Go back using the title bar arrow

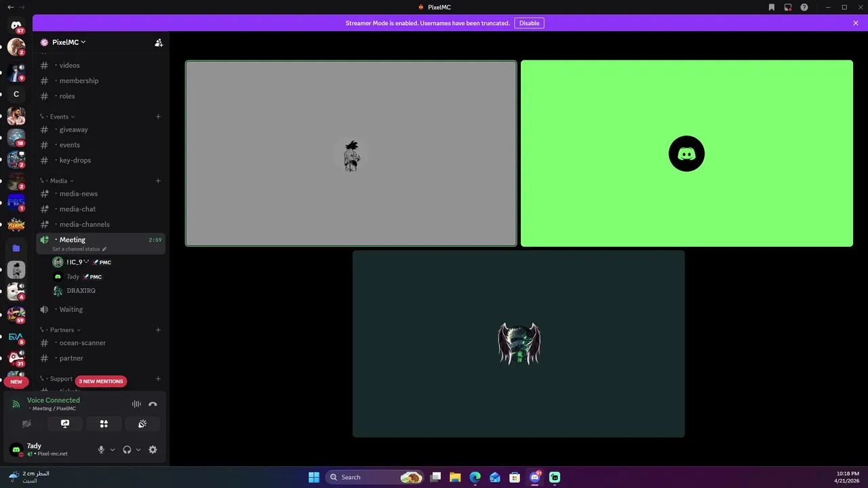pos(10,7)
